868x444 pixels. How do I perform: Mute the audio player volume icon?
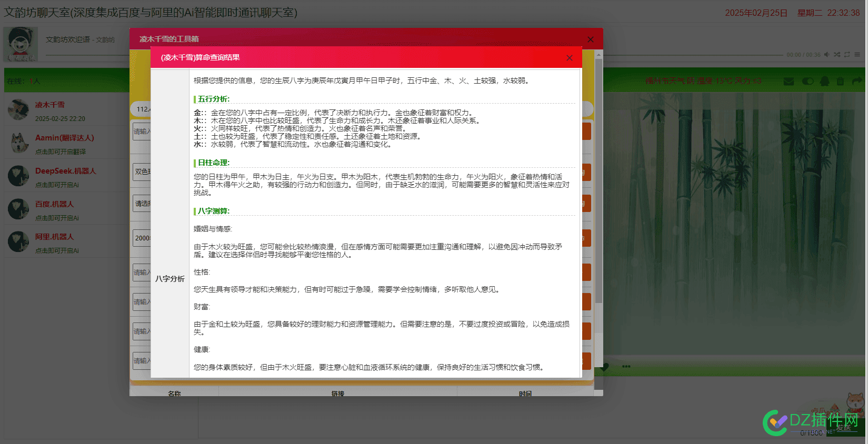(827, 55)
